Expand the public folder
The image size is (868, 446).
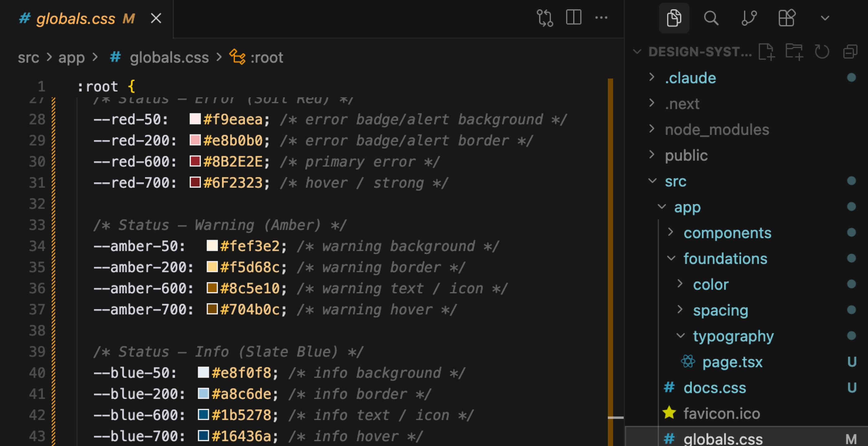coord(746,155)
